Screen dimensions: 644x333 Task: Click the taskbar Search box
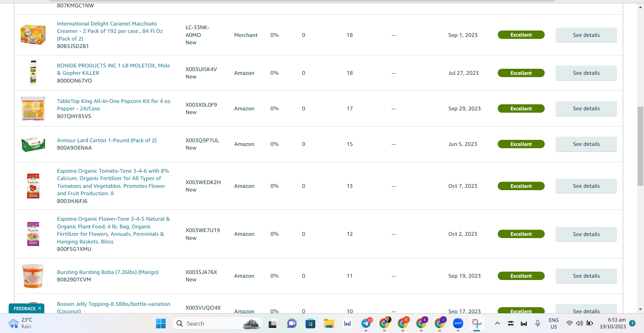click(217, 323)
